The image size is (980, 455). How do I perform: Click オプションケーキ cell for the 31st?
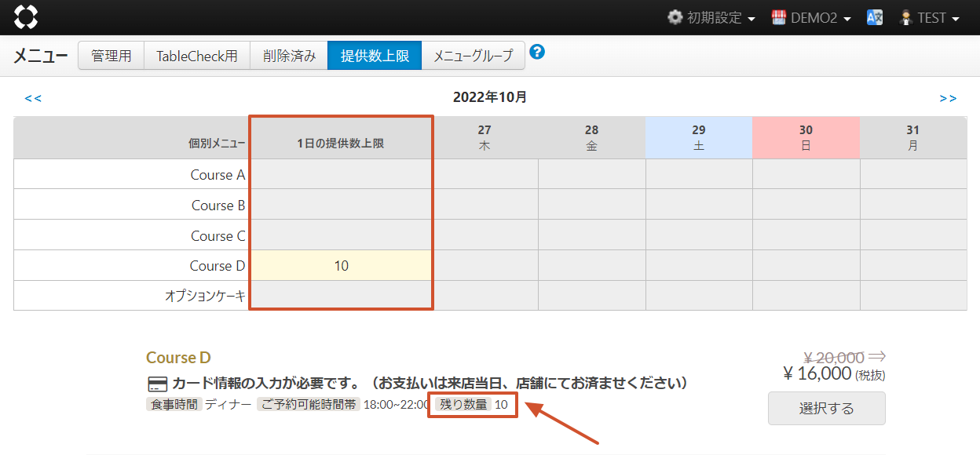click(x=913, y=296)
